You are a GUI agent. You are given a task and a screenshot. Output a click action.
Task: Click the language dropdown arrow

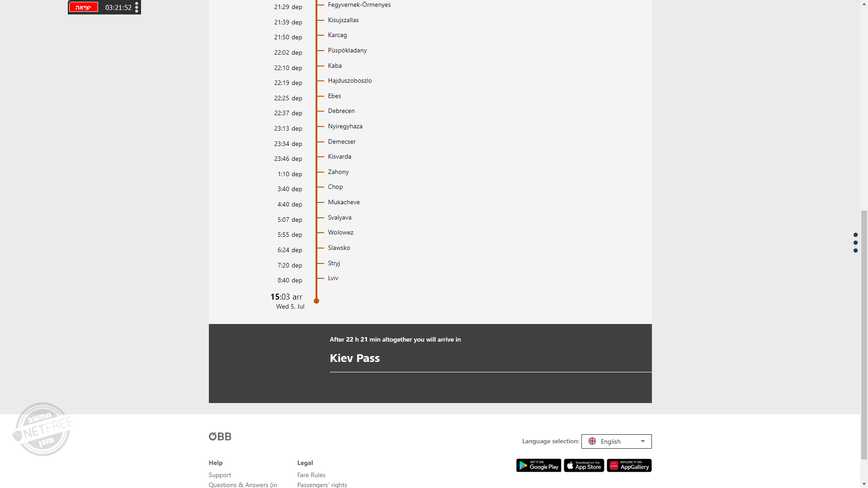[x=642, y=441]
